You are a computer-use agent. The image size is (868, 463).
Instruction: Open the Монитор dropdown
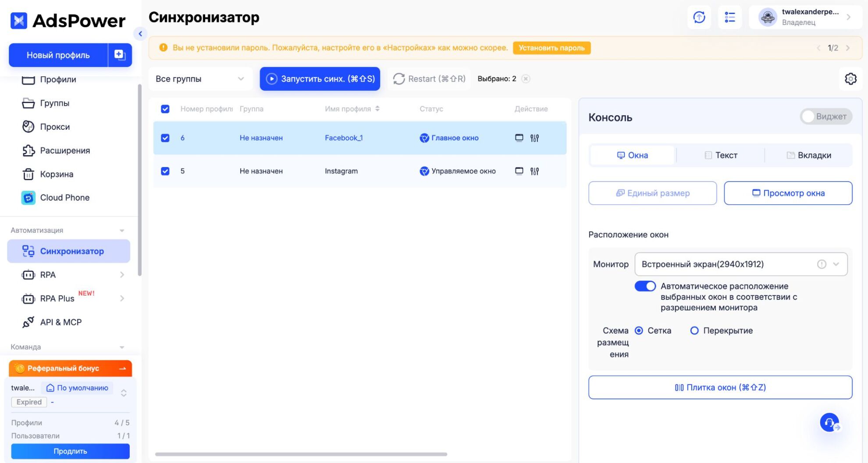coord(741,264)
